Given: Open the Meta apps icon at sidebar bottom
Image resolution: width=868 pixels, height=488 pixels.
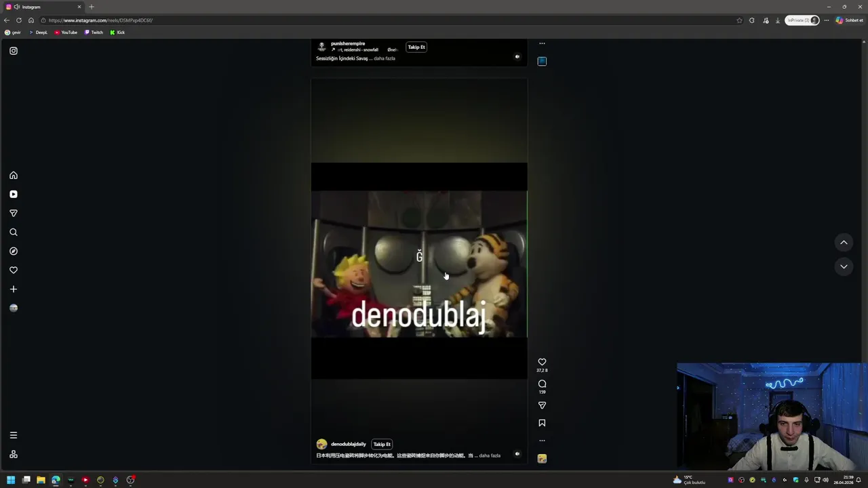Looking at the screenshot, I should 14,454.
